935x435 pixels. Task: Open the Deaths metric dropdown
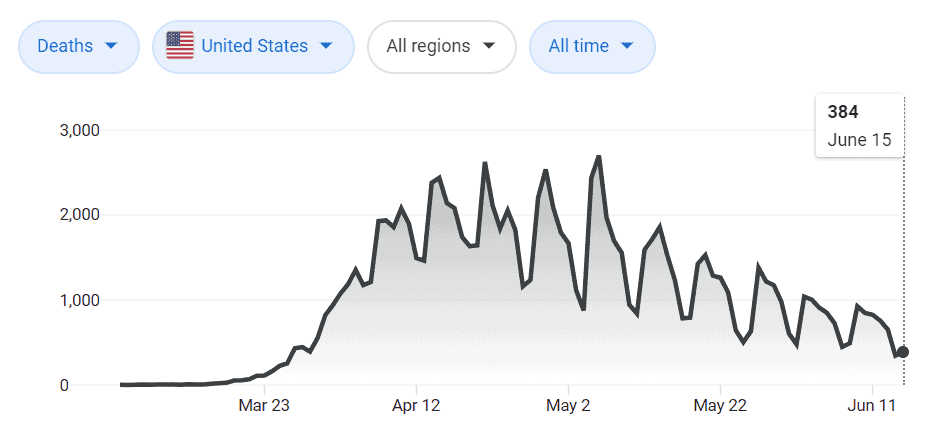pos(78,46)
